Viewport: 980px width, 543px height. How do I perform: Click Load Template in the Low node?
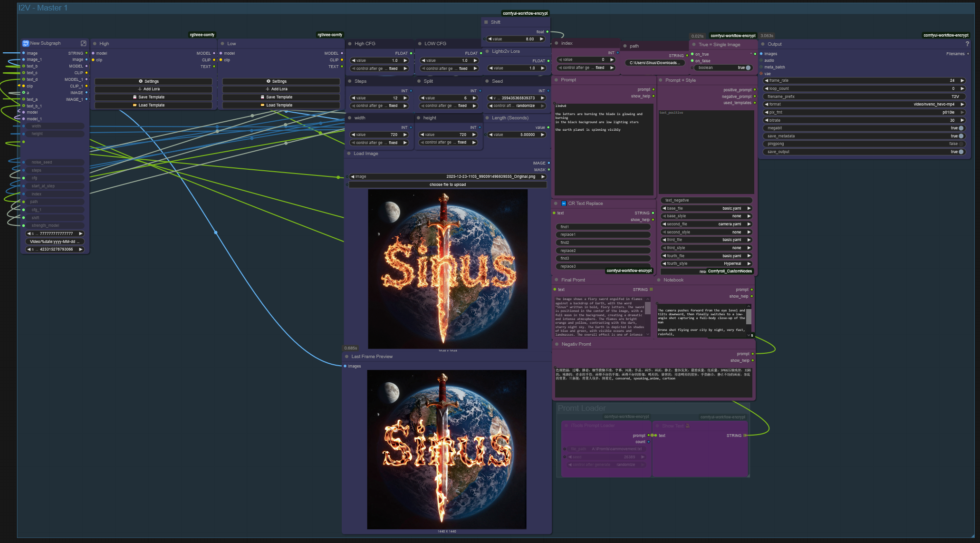[x=281, y=105]
